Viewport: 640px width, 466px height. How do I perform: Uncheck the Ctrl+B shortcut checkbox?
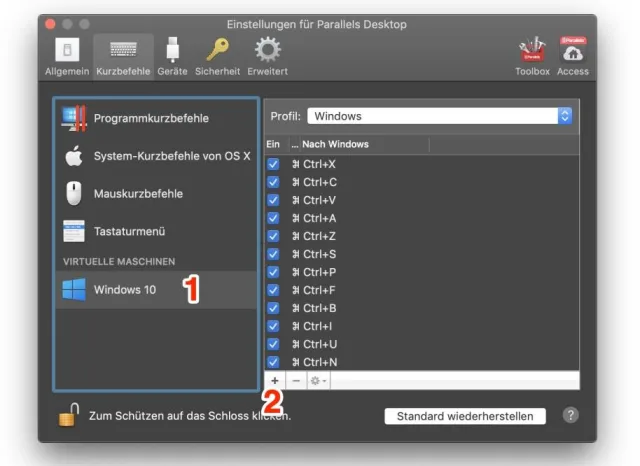click(x=273, y=308)
